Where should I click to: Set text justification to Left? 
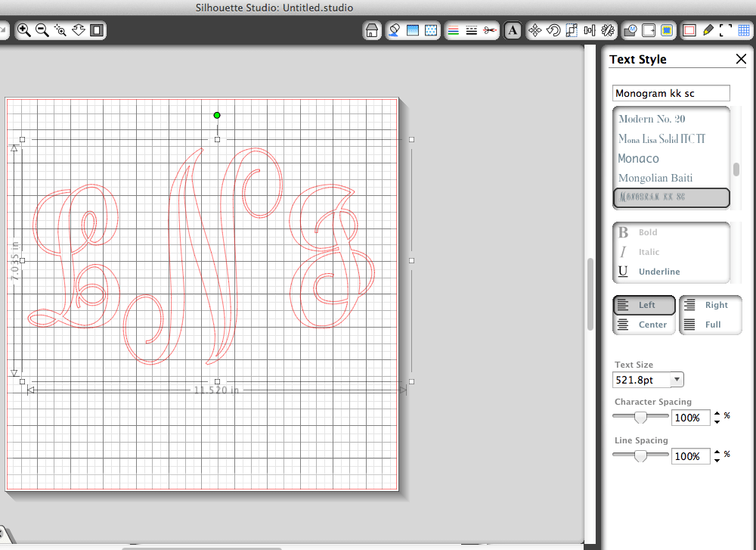pyautogui.click(x=644, y=305)
